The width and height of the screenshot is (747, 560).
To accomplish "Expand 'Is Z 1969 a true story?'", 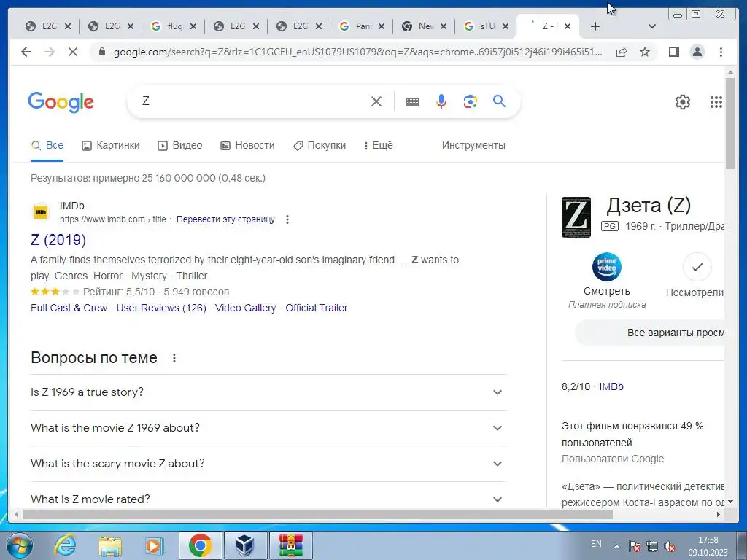I will point(268,392).
